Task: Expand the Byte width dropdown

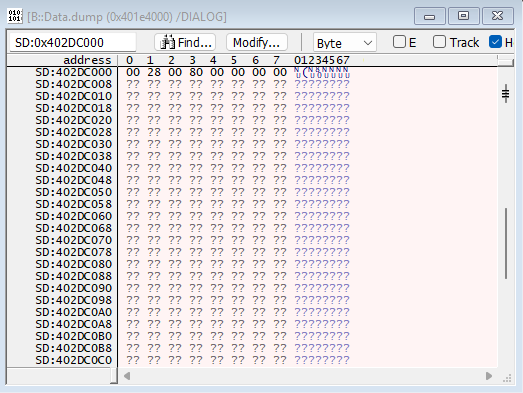Action: (345, 42)
